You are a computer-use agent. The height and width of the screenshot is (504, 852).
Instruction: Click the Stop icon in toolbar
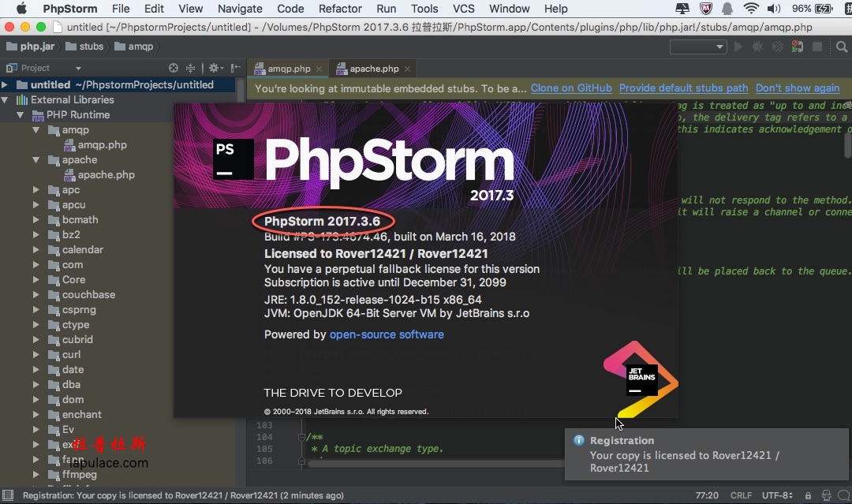(816, 47)
